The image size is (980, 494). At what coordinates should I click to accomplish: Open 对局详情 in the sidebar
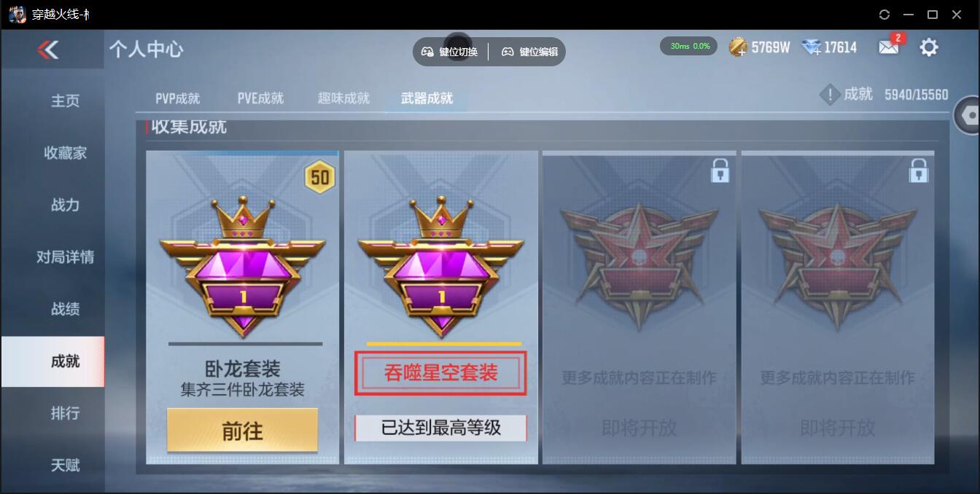click(x=65, y=257)
